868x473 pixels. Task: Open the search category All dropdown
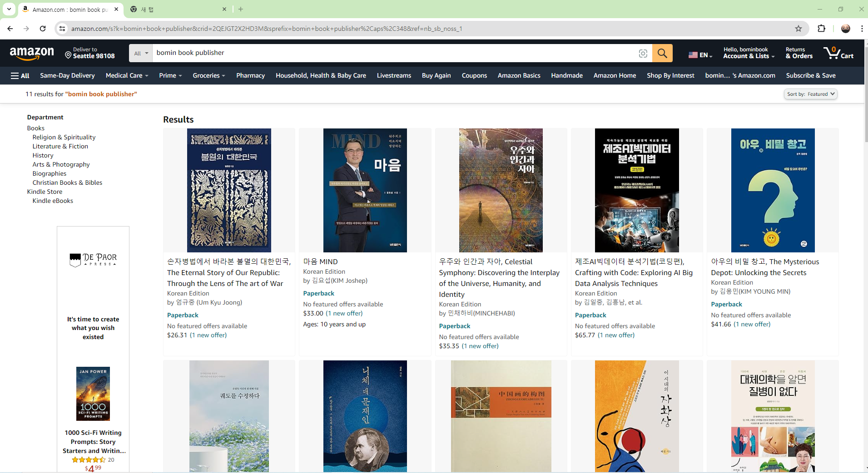click(x=141, y=53)
